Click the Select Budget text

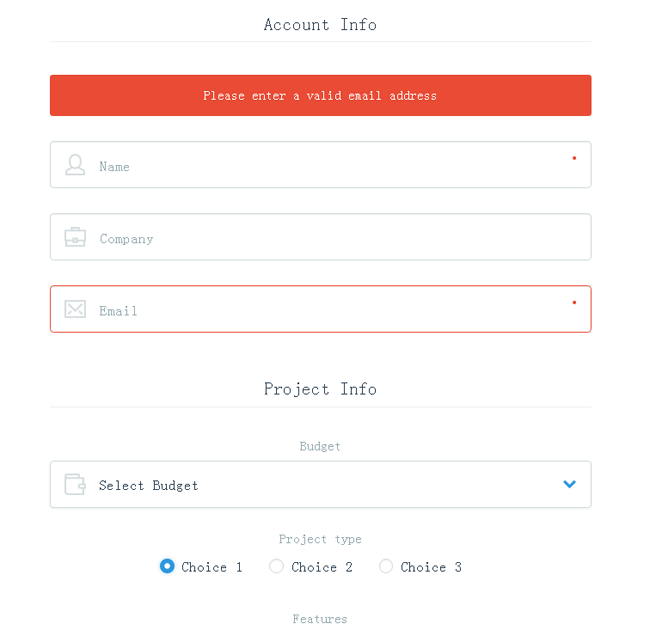coord(148,486)
